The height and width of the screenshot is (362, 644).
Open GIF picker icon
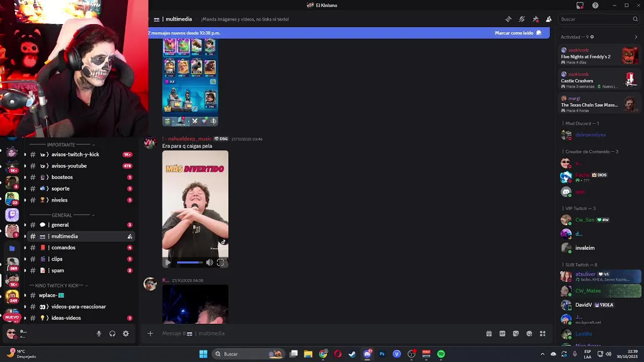pos(502,333)
